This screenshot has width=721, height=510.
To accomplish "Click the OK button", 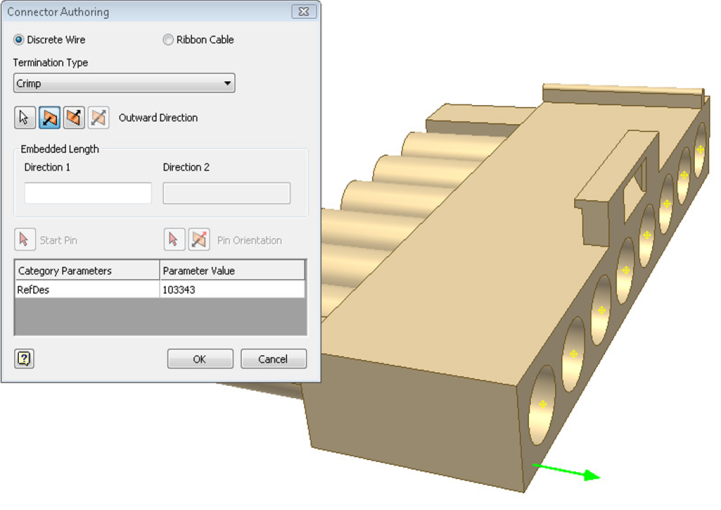I will coord(200,359).
